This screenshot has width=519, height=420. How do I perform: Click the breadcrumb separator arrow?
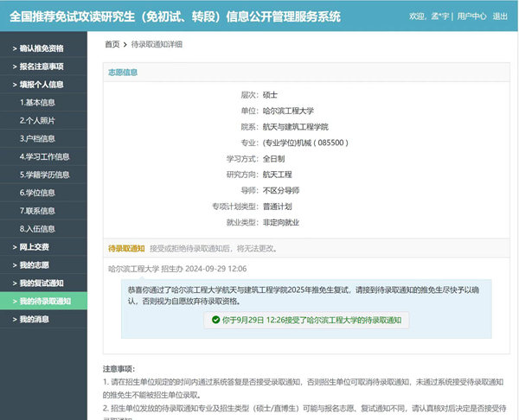point(125,45)
